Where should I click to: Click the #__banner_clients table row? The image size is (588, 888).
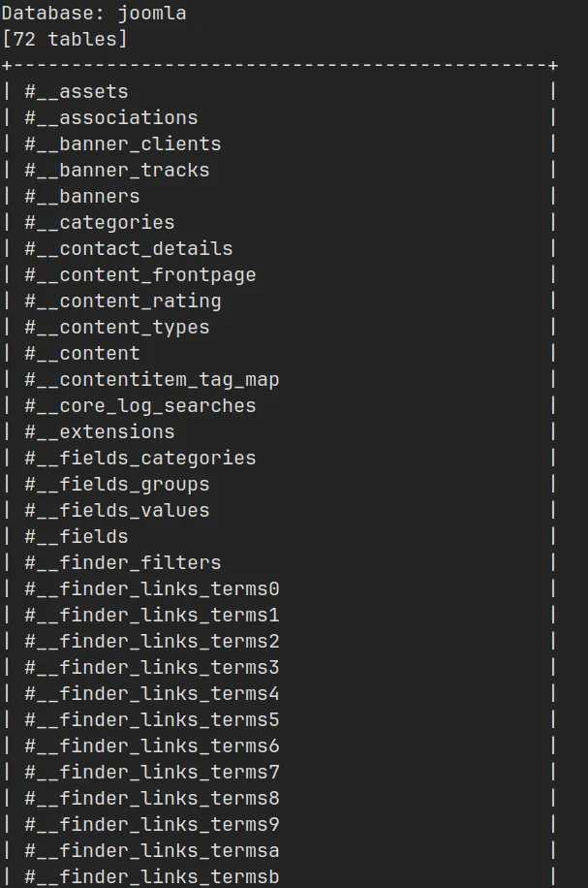tap(123, 144)
